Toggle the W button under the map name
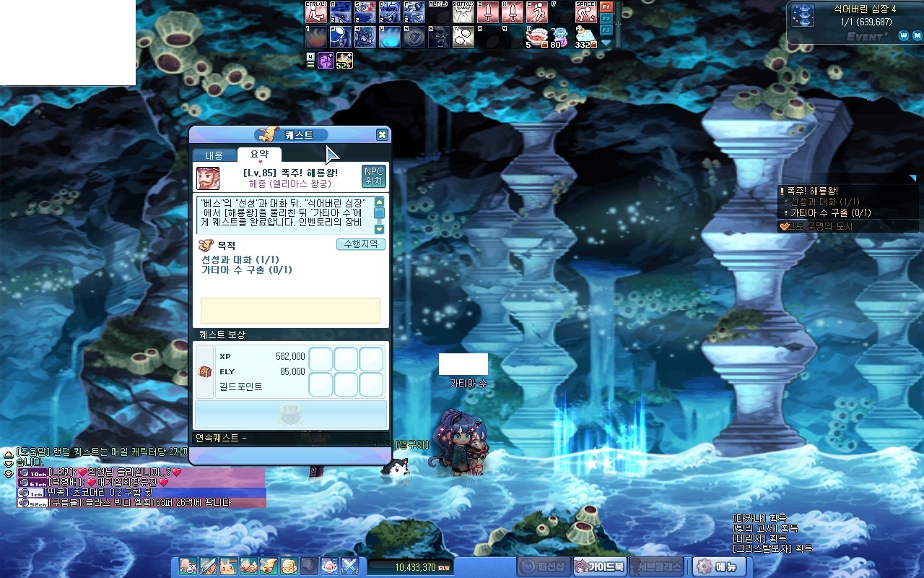The width and height of the screenshot is (924, 578). 904,35
